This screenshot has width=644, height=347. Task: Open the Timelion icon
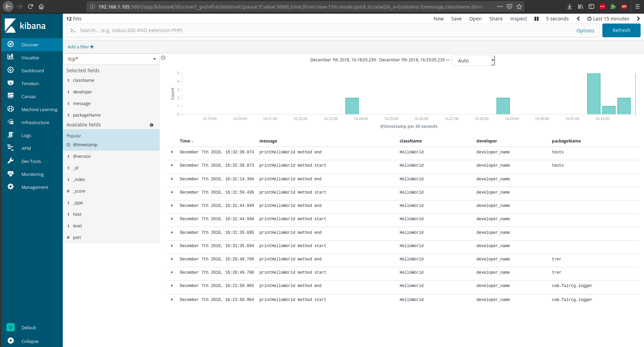pos(11,83)
